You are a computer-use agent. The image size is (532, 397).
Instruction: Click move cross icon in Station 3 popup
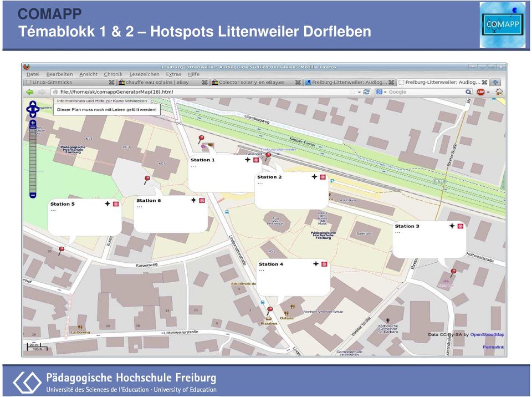click(452, 226)
